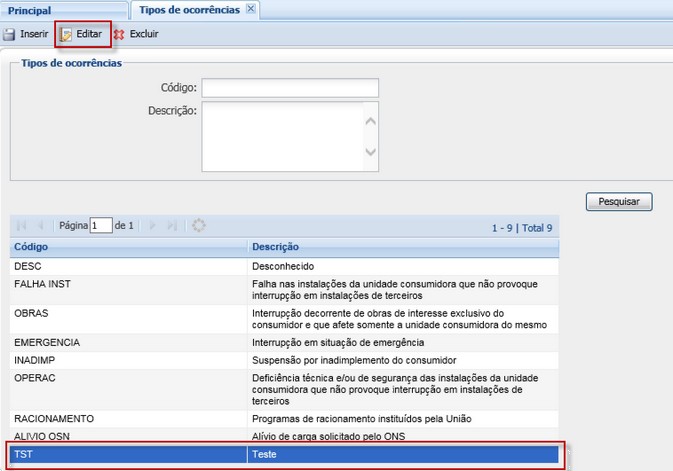
Task: Sort by the Descrição column header
Action: click(x=400, y=247)
